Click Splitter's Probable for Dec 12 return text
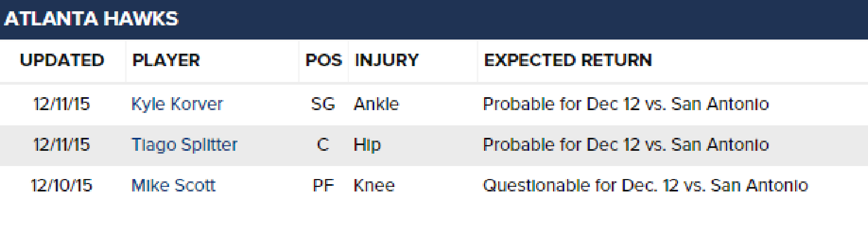Viewport: 868px width, 231px height. coord(625,145)
